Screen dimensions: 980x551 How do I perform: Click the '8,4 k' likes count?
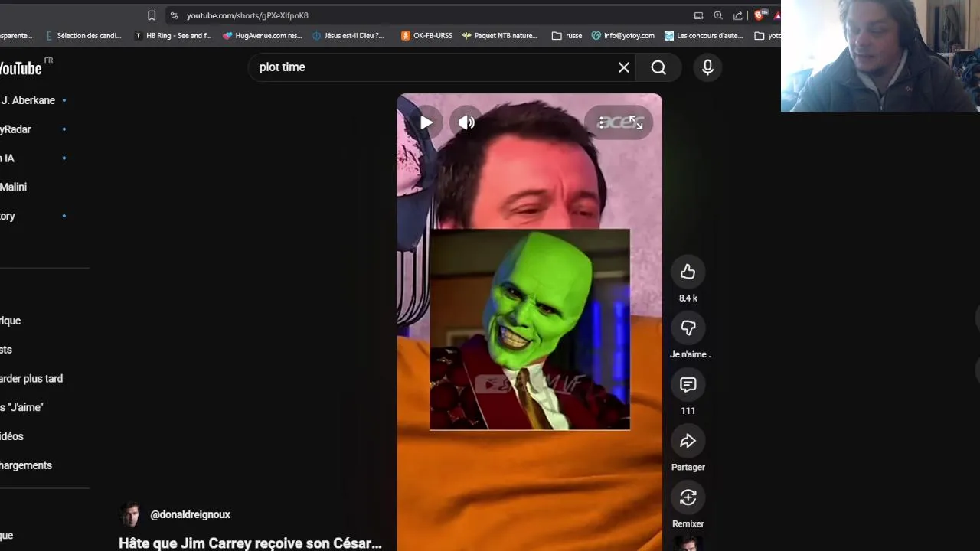pos(688,298)
